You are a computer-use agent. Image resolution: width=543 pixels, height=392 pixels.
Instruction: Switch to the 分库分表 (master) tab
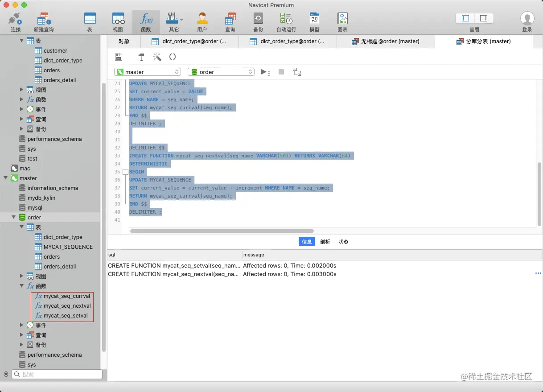click(x=484, y=41)
